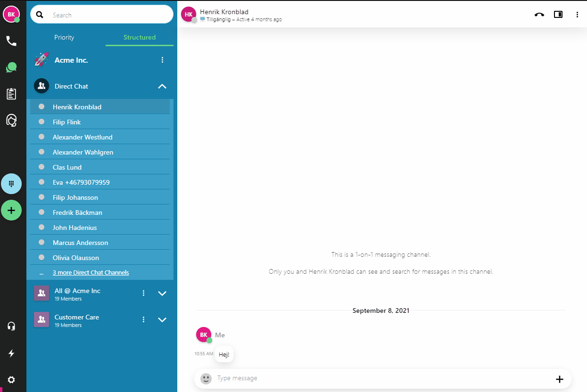Click the 'Me' sender name

click(220, 335)
